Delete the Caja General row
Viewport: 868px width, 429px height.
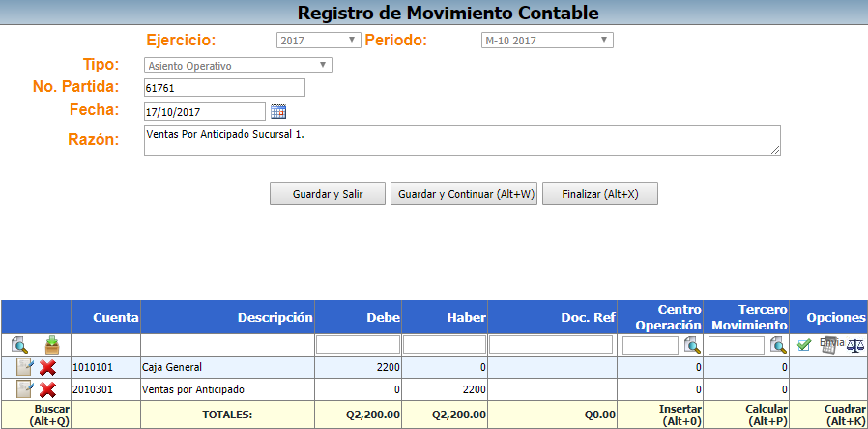pos(47,367)
